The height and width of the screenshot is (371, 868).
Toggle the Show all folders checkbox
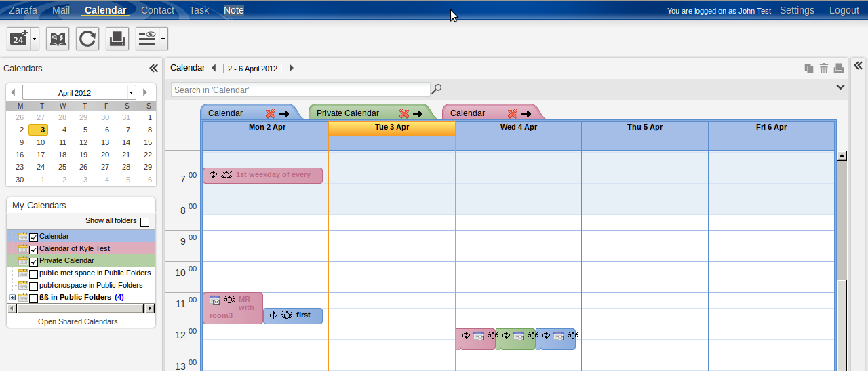pyautogui.click(x=144, y=222)
